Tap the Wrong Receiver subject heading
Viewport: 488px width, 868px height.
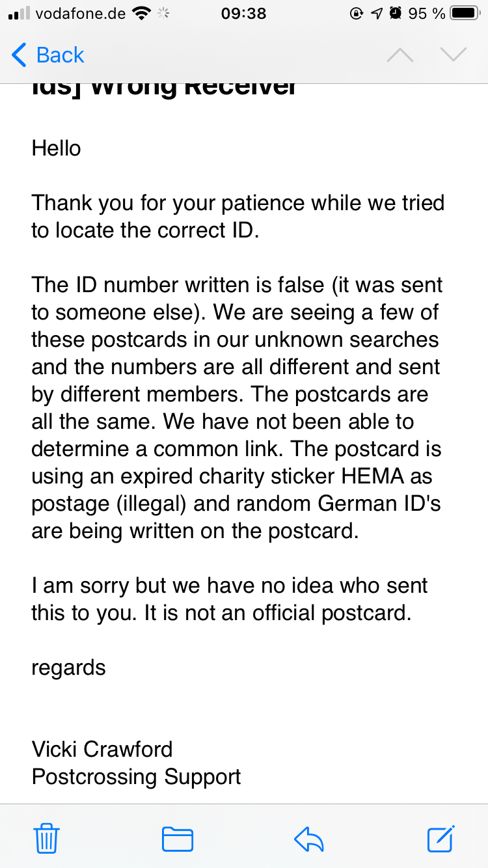[x=165, y=88]
